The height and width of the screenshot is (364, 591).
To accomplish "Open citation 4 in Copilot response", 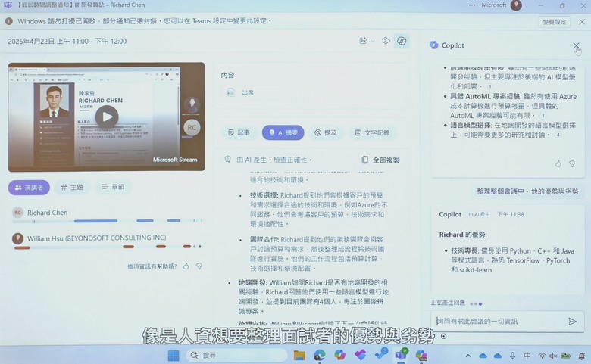I will pos(558,135).
